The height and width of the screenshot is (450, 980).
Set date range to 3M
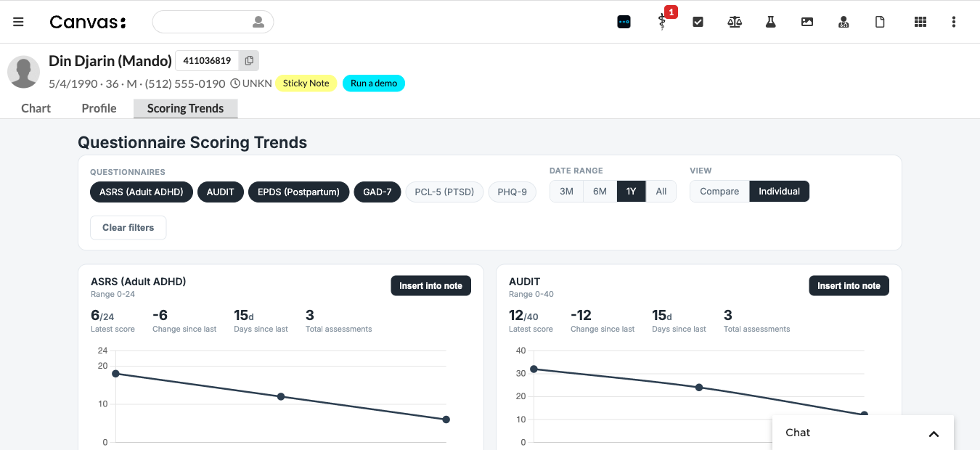coord(567,192)
